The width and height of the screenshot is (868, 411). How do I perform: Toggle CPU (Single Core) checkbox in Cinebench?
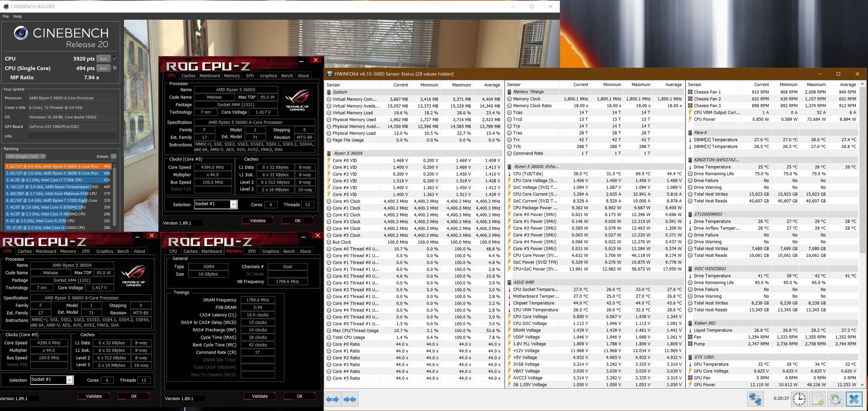pyautogui.click(x=115, y=68)
